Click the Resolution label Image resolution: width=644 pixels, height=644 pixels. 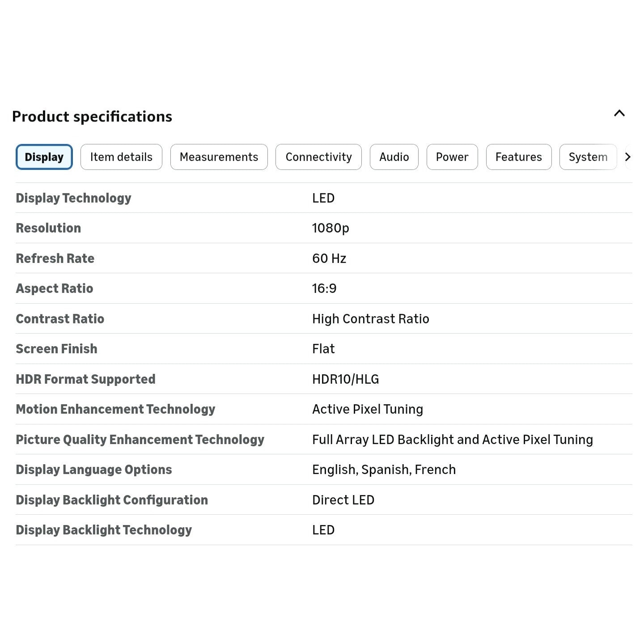pos(48,228)
